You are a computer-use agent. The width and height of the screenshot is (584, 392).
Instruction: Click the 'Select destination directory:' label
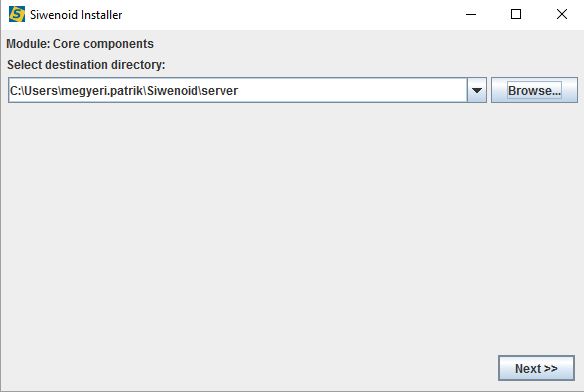click(86, 64)
